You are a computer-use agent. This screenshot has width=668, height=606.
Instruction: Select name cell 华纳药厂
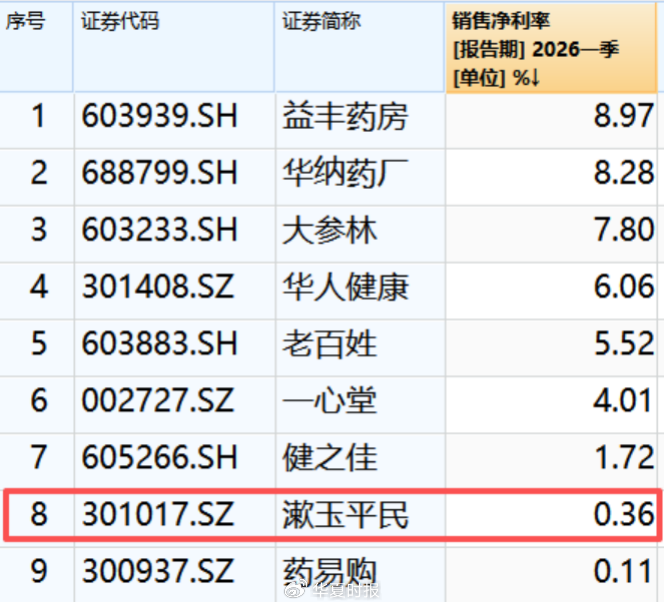pos(360,177)
